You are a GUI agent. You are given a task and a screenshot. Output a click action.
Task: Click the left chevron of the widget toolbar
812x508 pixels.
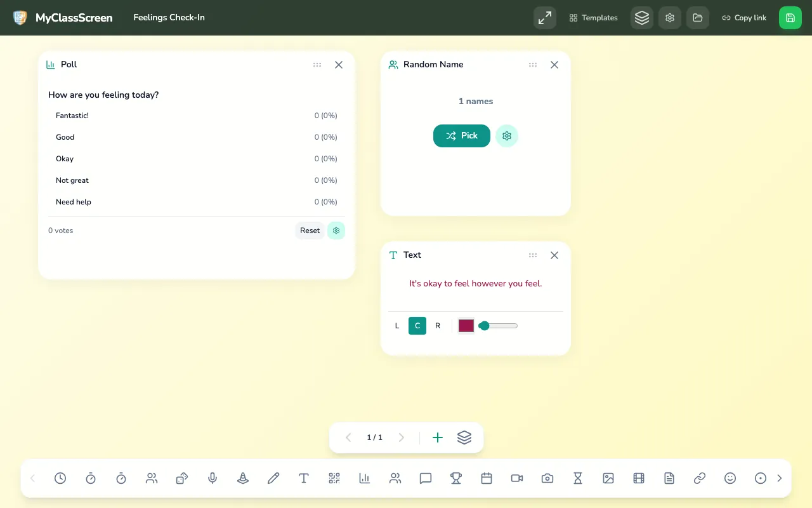pos(33,478)
